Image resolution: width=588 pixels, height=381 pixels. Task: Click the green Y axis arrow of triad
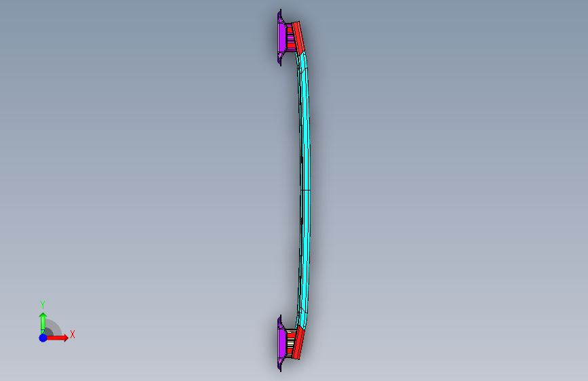[x=43, y=323]
